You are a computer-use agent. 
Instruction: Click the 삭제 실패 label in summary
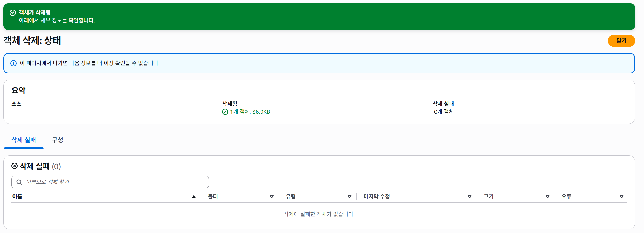tap(443, 104)
